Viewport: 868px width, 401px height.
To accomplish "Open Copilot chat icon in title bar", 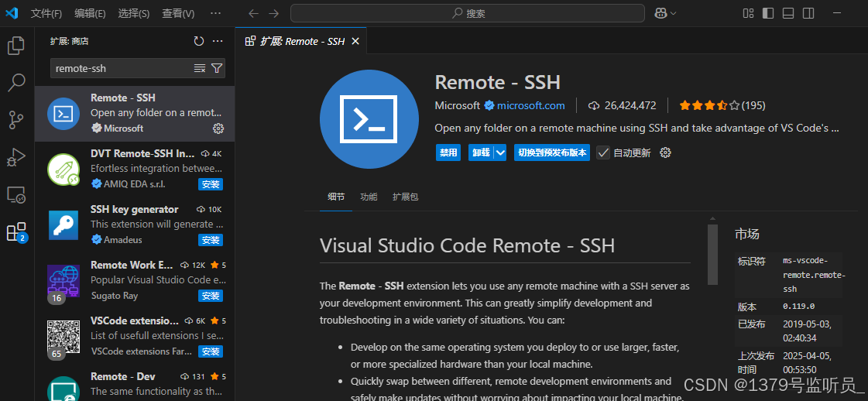I will (x=660, y=13).
